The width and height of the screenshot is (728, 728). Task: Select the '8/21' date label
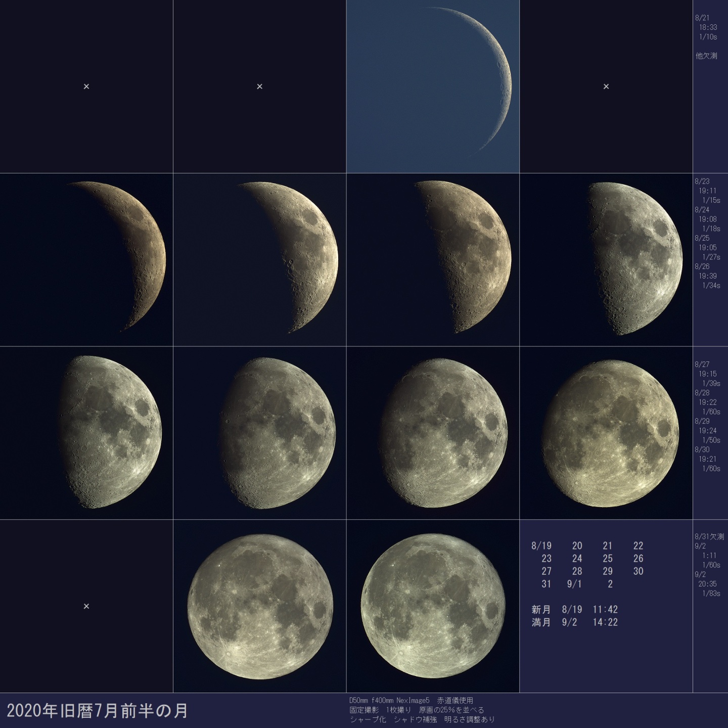click(702, 18)
